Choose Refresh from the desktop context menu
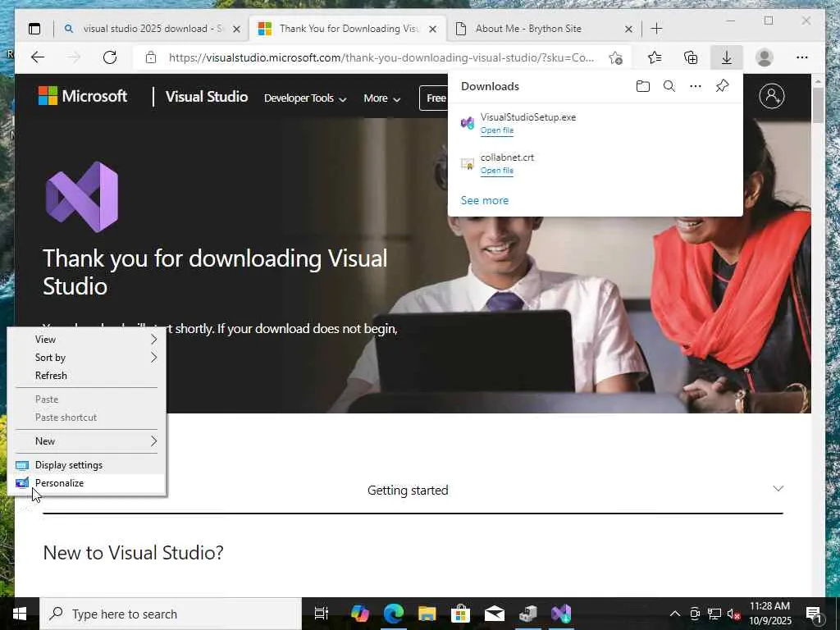This screenshot has height=630, width=840. pyautogui.click(x=89, y=376)
